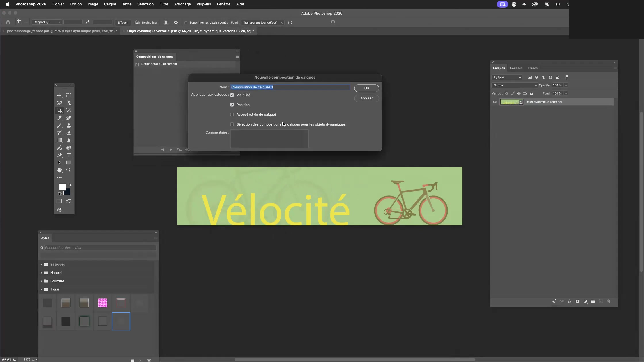644x362 pixels.
Task: Click the Effacer button
Action: (123, 23)
